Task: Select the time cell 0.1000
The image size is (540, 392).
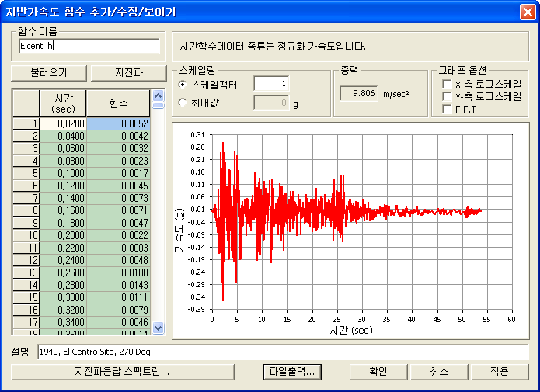Action: (63, 173)
